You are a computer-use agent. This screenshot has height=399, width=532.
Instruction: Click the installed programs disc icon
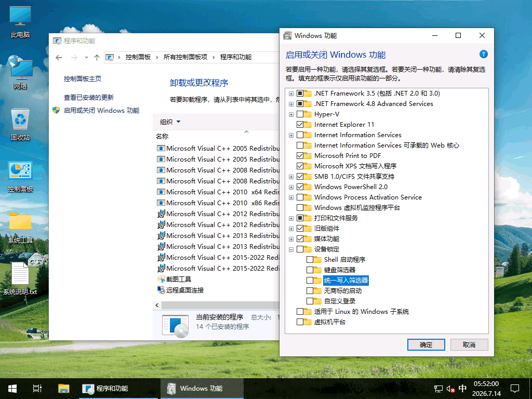click(x=176, y=326)
